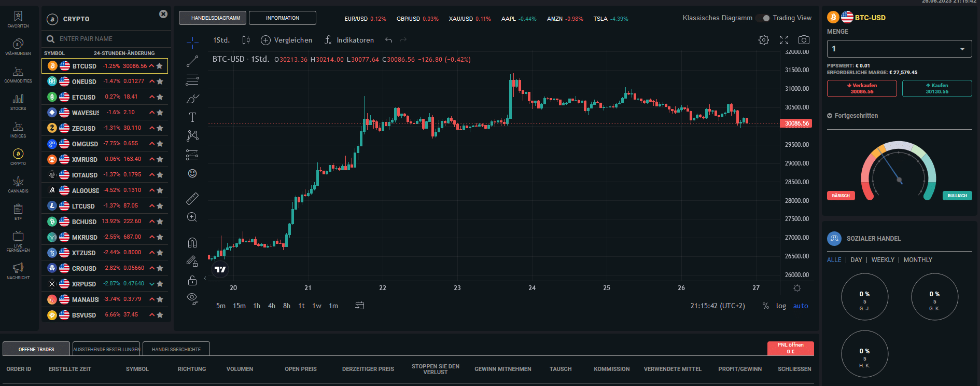Open Handelsgeschichte tab
This screenshot has width=980, height=386.
pyautogui.click(x=176, y=349)
